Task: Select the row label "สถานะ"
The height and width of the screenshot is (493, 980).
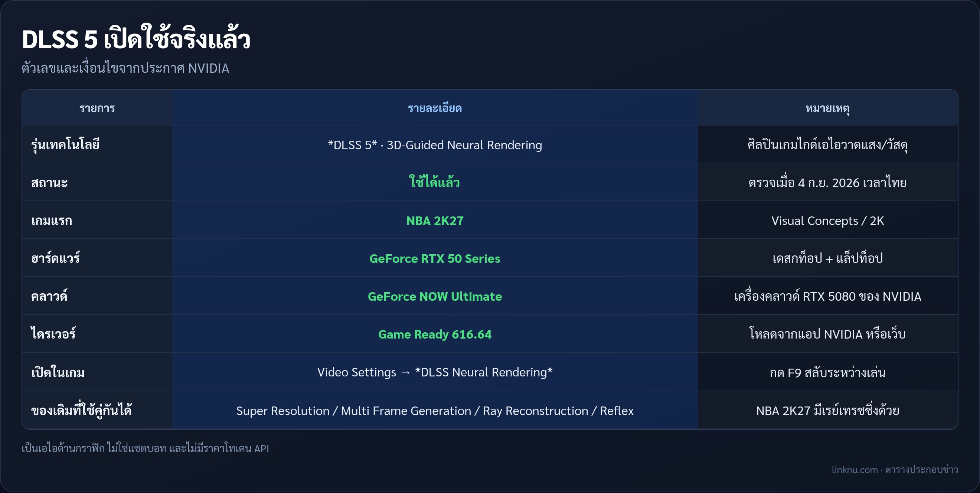Action: pyautogui.click(x=49, y=183)
